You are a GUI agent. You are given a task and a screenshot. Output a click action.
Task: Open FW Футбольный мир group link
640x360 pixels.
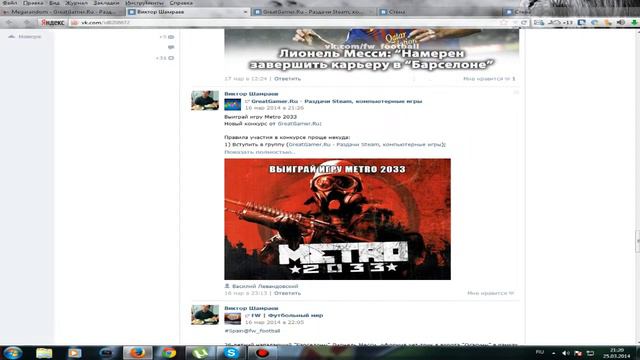[287, 316]
